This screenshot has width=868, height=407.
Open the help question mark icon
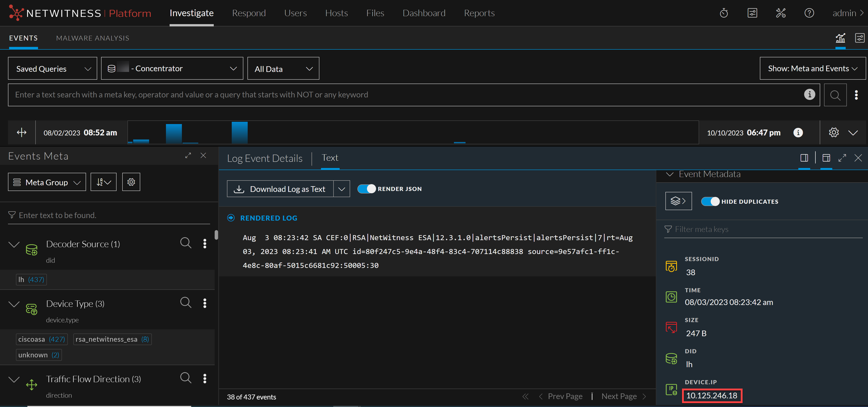coord(809,13)
